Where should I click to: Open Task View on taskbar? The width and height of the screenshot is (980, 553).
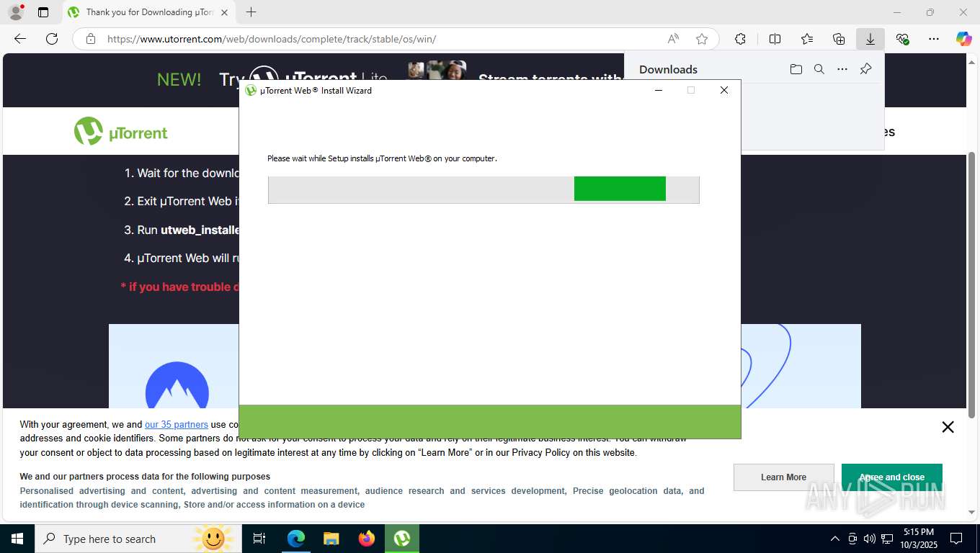[259, 539]
